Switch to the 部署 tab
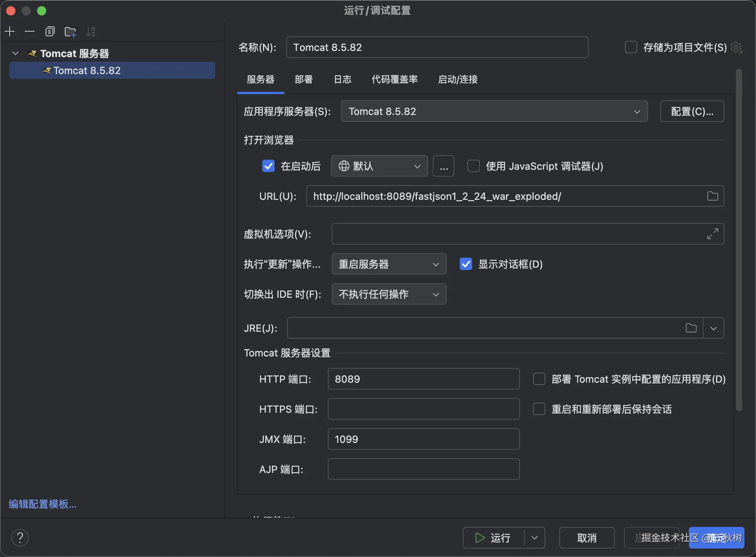756x557 pixels. coord(304,79)
